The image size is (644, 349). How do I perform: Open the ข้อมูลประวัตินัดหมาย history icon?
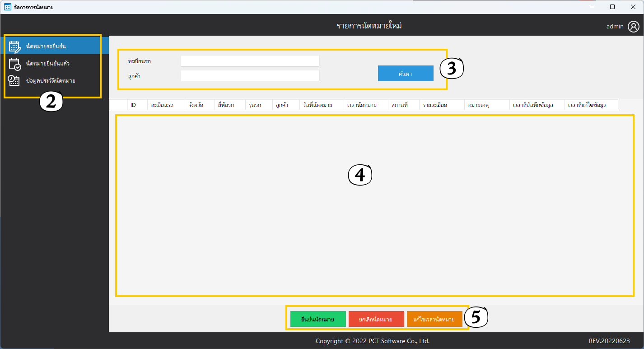[14, 81]
